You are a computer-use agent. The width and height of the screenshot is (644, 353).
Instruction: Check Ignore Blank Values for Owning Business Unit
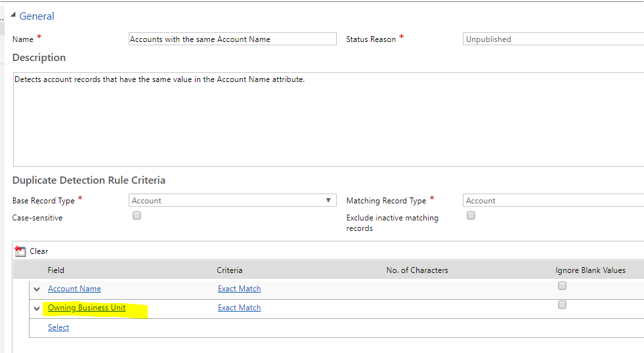[x=562, y=304]
